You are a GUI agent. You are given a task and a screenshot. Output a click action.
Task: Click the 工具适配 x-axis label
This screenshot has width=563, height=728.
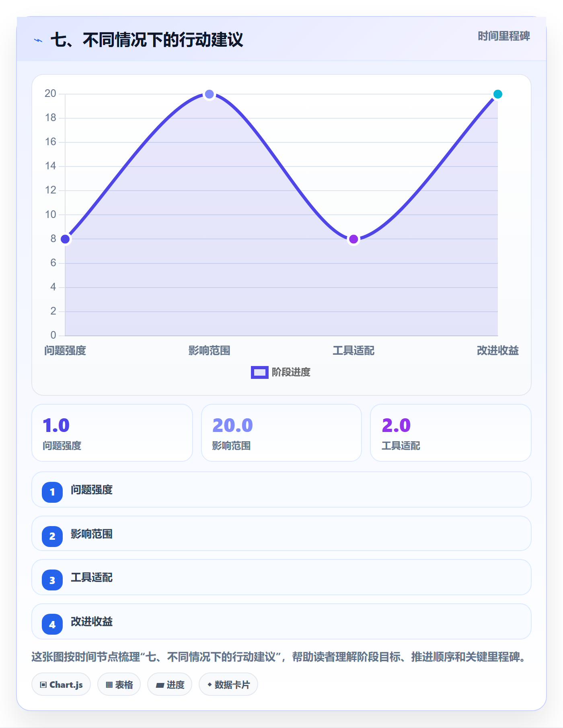353,351
